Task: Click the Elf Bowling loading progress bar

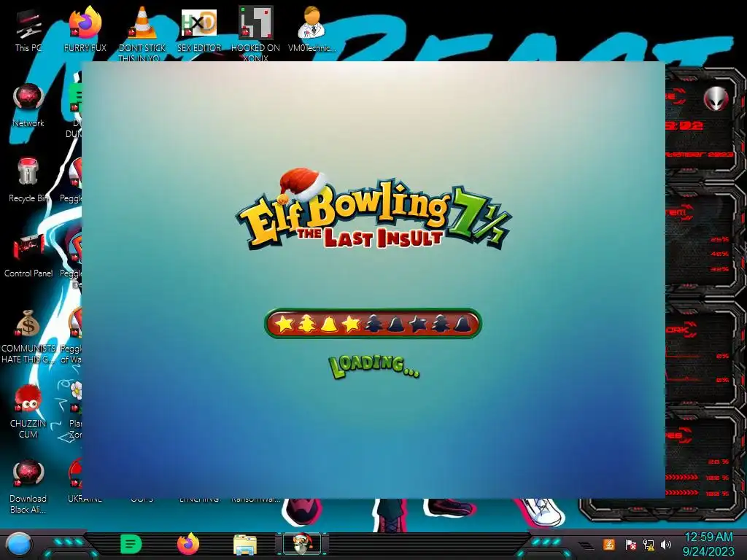Action: point(373,324)
